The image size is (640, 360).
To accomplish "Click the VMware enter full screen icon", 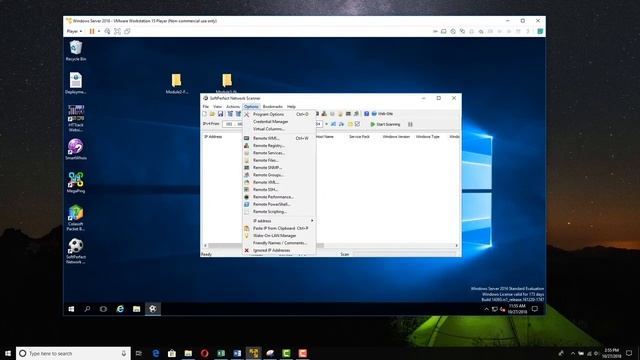I will (x=118, y=31).
